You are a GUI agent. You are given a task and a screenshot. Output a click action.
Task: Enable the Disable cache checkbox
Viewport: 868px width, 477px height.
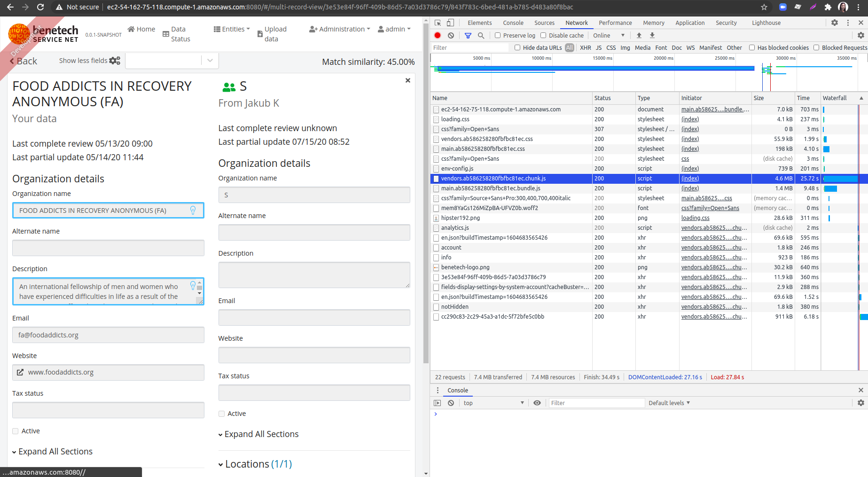(x=543, y=35)
